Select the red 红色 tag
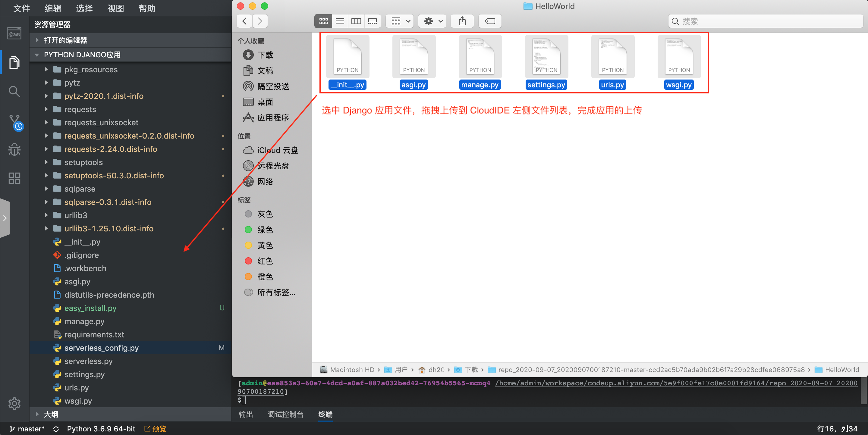Viewport: 868px width, 435px height. pyautogui.click(x=265, y=261)
